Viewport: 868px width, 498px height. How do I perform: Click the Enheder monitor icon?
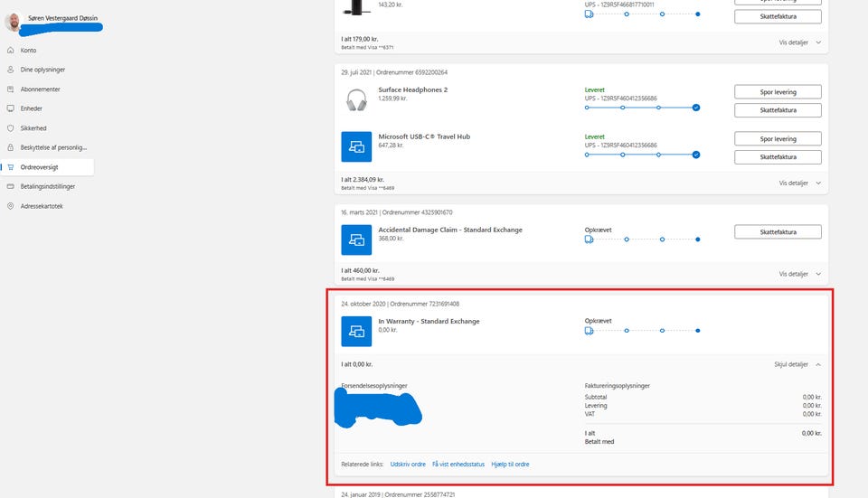click(11, 108)
